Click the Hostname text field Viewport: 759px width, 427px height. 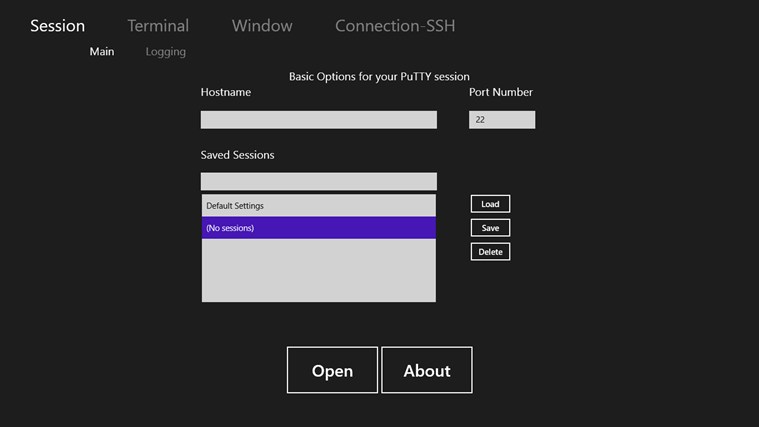[318, 120]
